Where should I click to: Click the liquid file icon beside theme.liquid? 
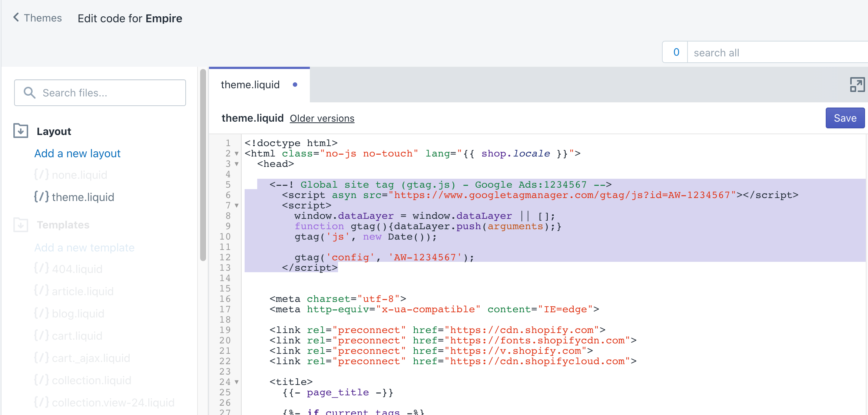(41, 197)
